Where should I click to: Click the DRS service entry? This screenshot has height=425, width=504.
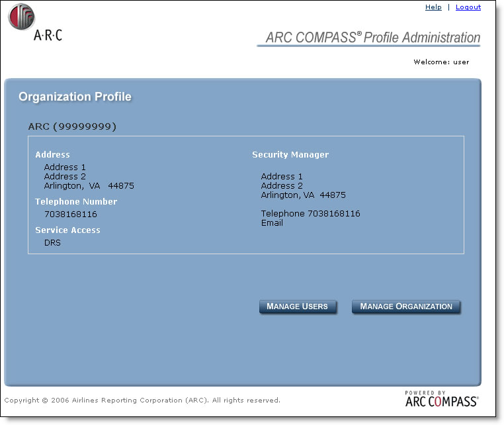point(52,242)
